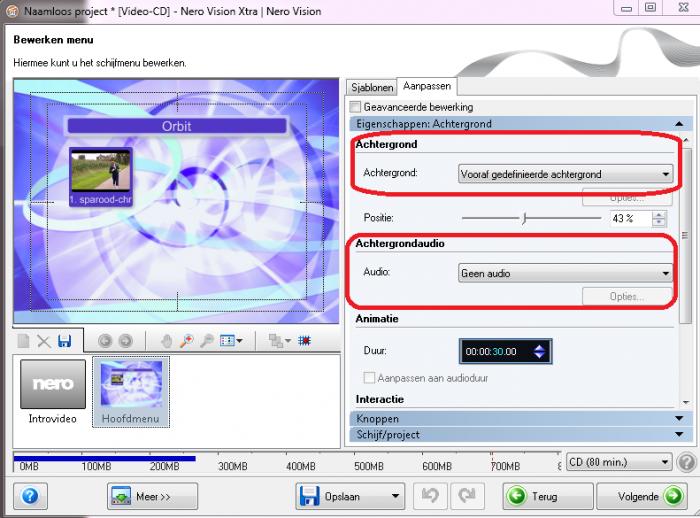The height and width of the screenshot is (518, 700).
Task: Click the sparood video chapter thumbnail
Action: coord(100,177)
